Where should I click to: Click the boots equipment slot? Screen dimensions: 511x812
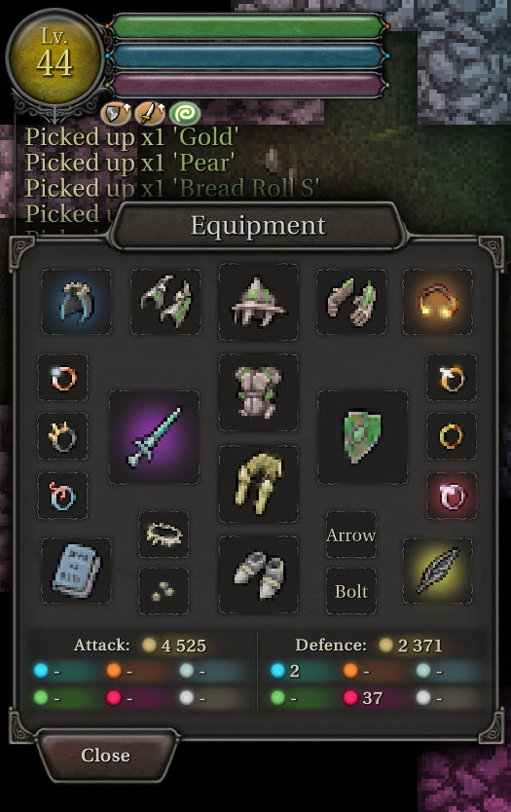point(258,574)
